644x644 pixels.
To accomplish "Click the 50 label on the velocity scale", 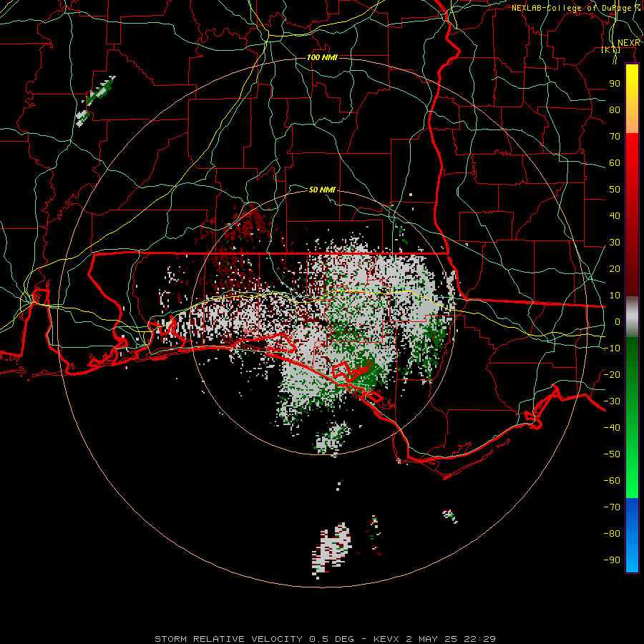I will click(615, 190).
